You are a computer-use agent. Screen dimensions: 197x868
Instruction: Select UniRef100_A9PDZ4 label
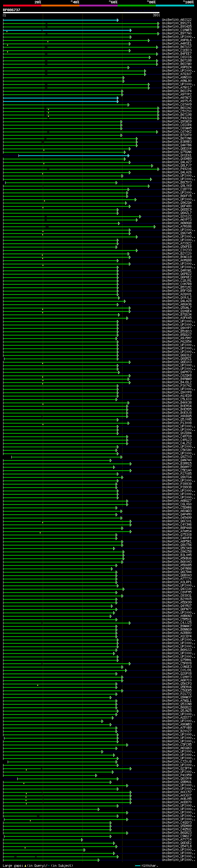coord(177,67)
